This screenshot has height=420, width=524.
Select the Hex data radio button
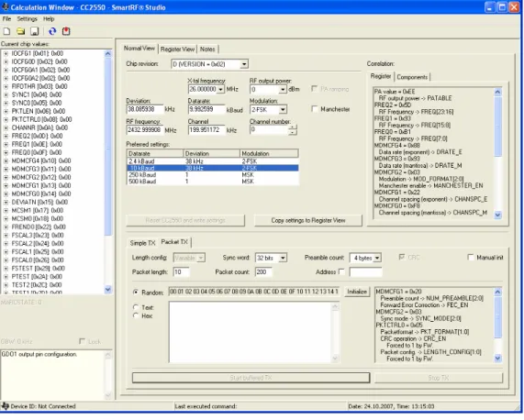(136, 315)
